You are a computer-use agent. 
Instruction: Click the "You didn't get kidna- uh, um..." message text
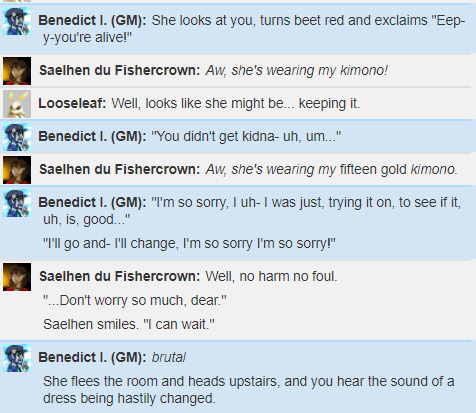pos(246,136)
